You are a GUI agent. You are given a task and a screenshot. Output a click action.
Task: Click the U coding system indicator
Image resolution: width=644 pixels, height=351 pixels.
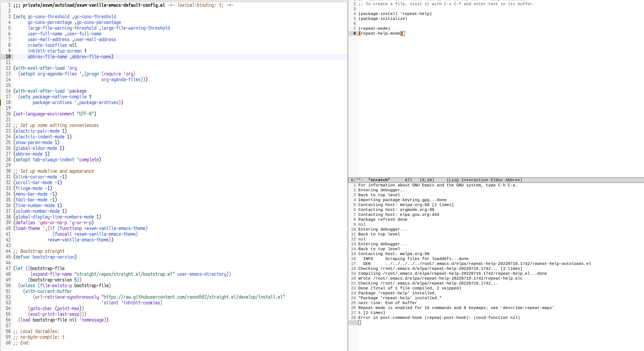click(352, 180)
